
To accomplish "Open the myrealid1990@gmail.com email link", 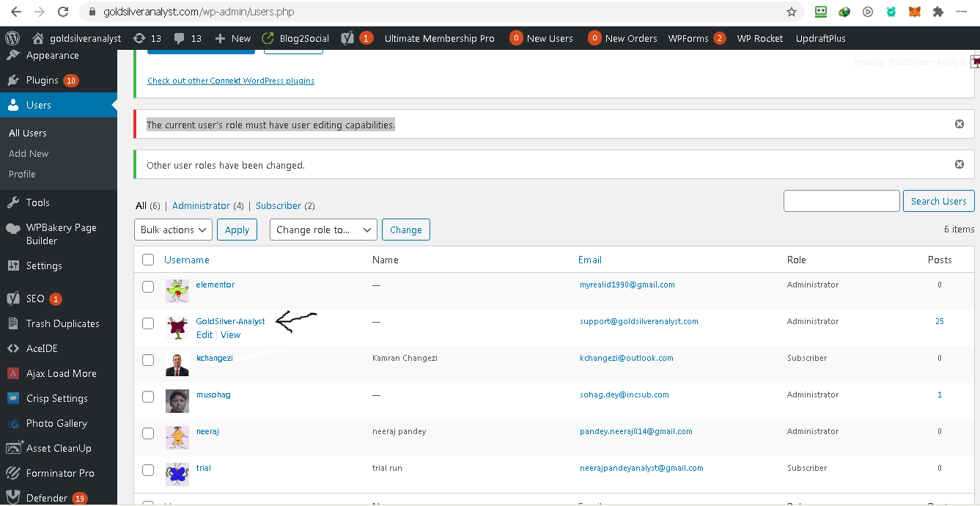I will point(627,285).
